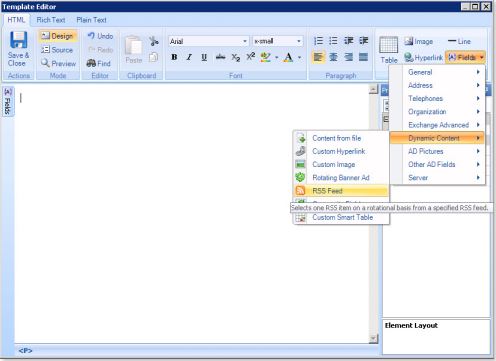Expand the Address fields submenu
The width and height of the screenshot is (496, 361).
pos(437,85)
